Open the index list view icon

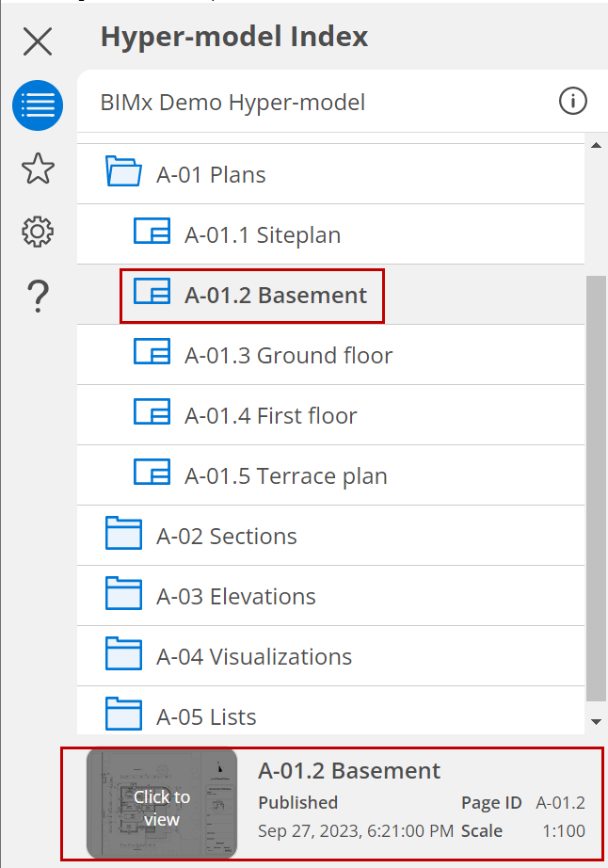click(38, 105)
